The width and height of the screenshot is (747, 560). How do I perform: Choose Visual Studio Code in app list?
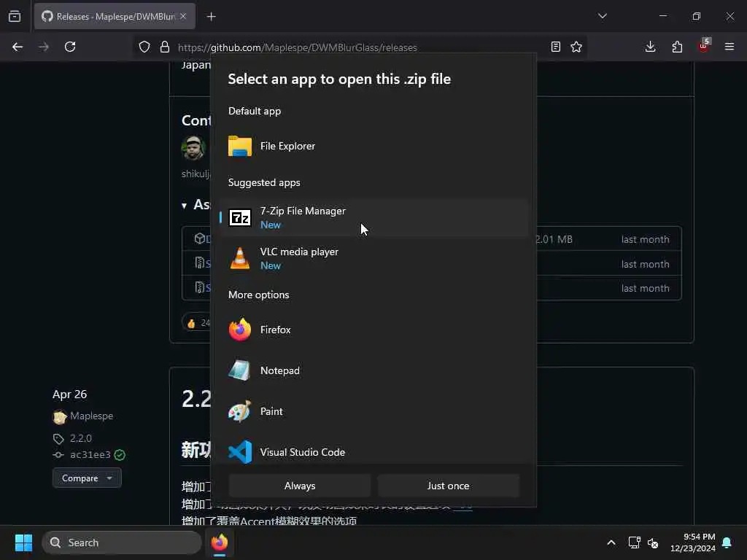(373, 452)
